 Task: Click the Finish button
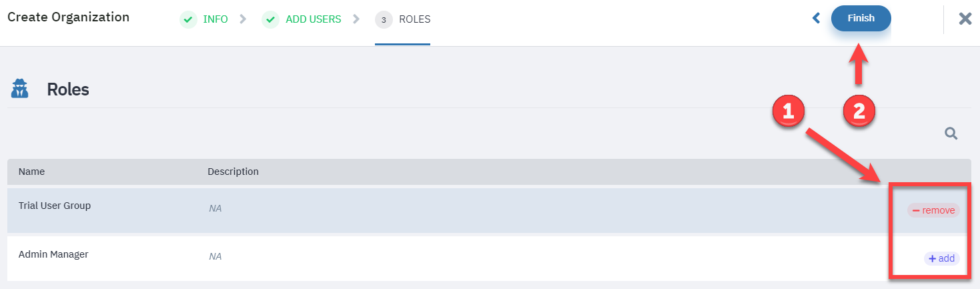tap(861, 18)
